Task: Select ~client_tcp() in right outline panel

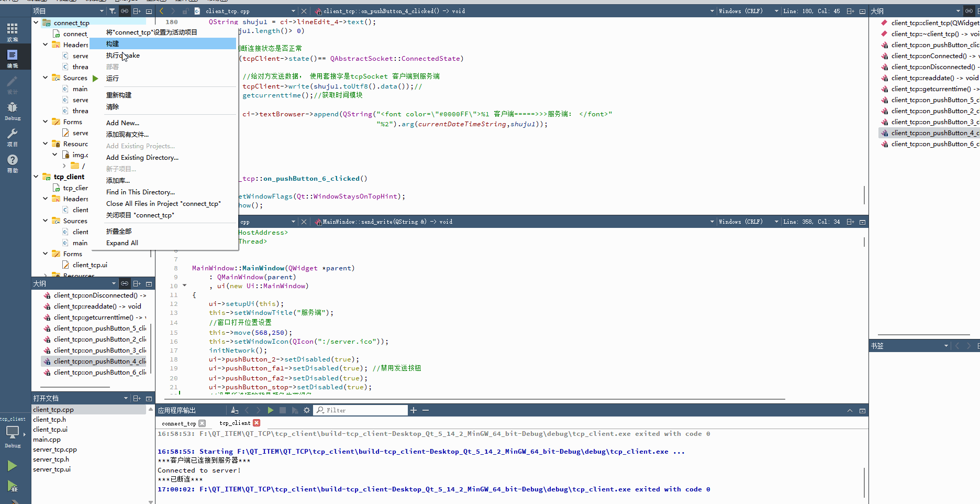Action: tap(935, 34)
